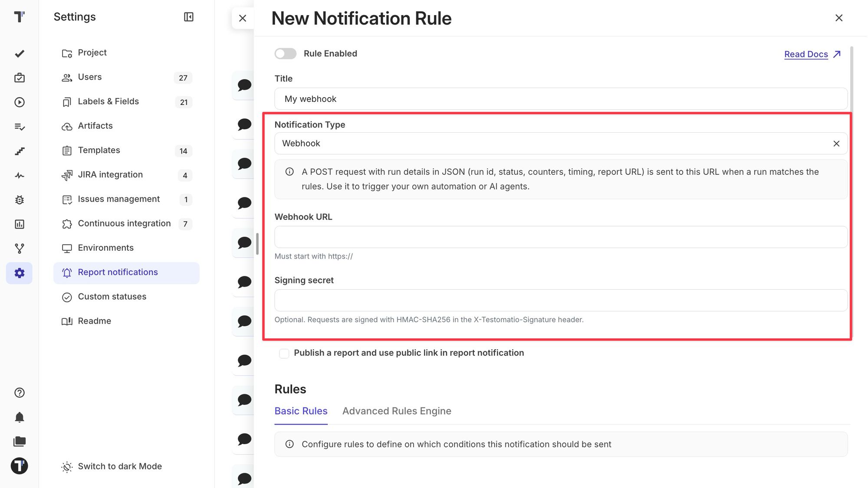The height and width of the screenshot is (488, 868).
Task: Open the bell notifications icon in left rail
Action: click(20, 417)
